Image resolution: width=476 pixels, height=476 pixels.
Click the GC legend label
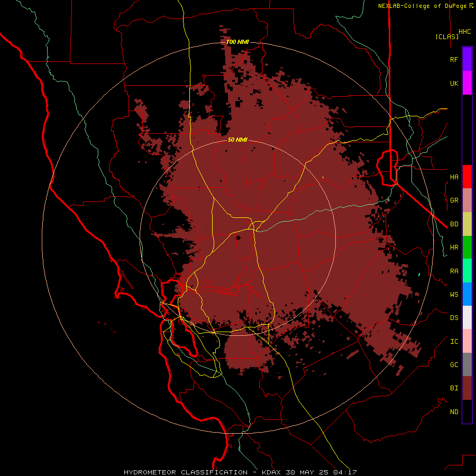tap(454, 365)
